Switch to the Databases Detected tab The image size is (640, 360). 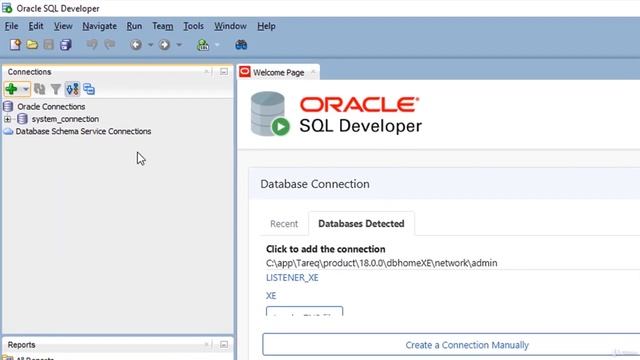click(361, 224)
